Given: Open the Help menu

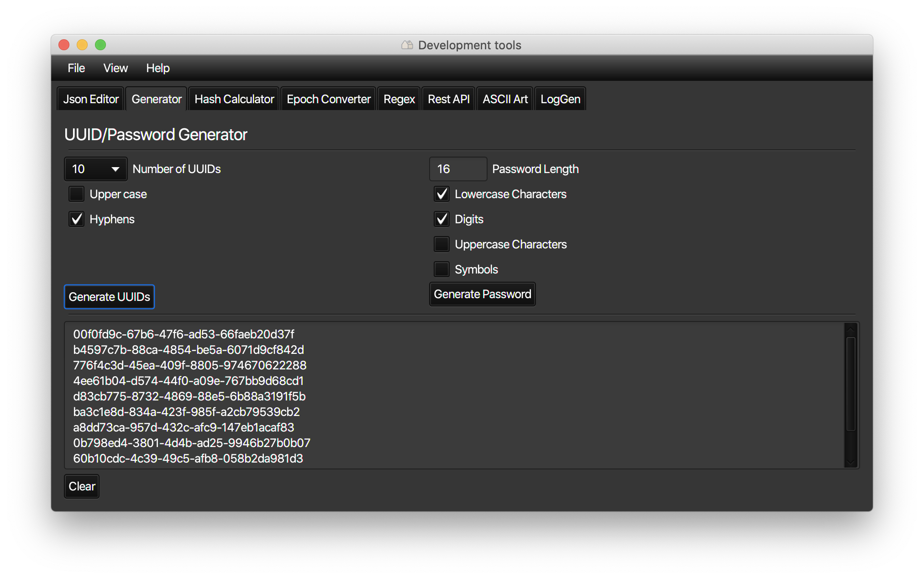Looking at the screenshot, I should (157, 68).
